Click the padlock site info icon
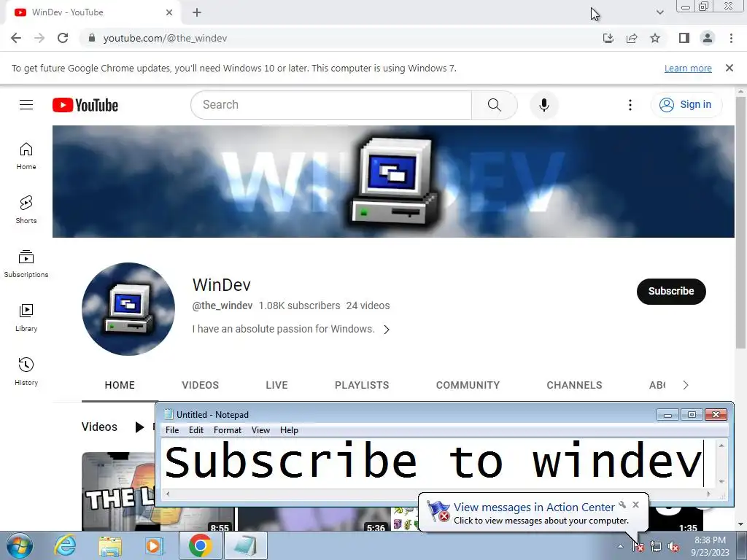Image resolution: width=747 pixels, height=560 pixels. [x=91, y=38]
